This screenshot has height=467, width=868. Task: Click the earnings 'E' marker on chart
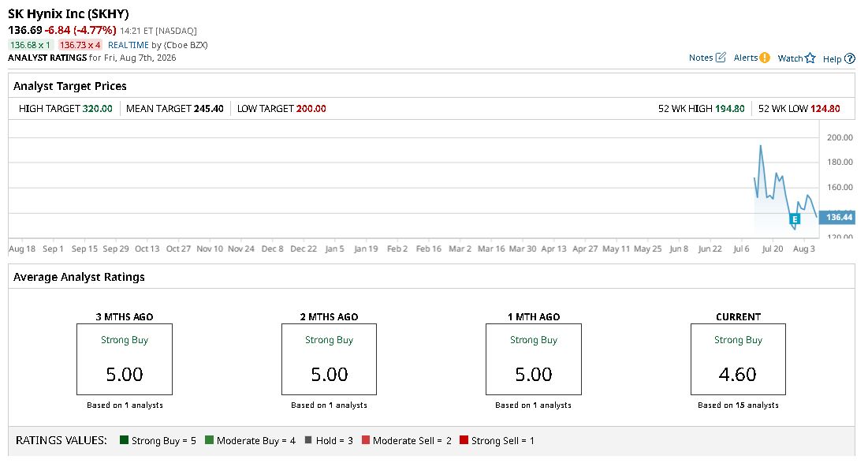(x=795, y=219)
